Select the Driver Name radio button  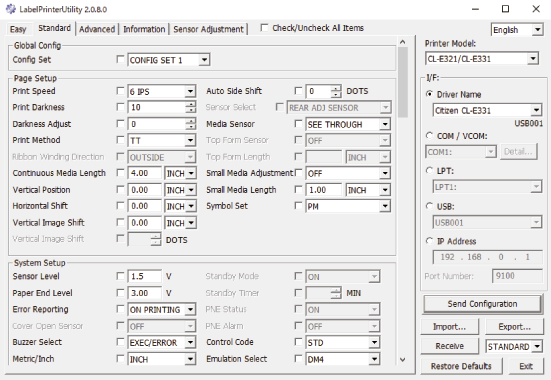point(429,94)
